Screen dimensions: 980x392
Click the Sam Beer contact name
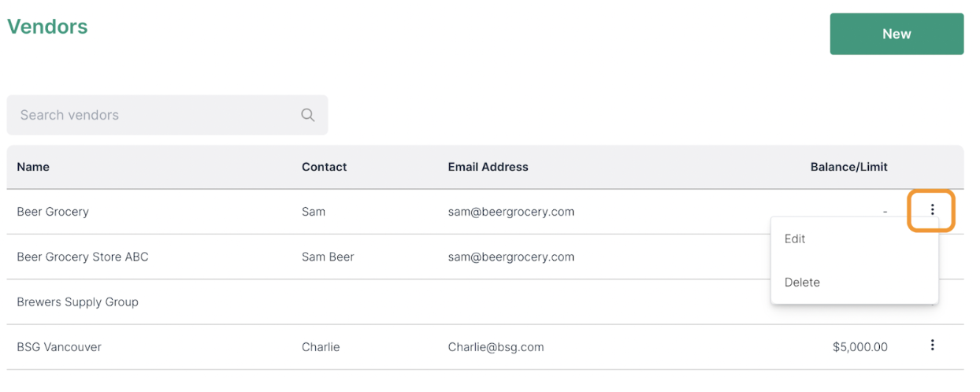(x=328, y=257)
